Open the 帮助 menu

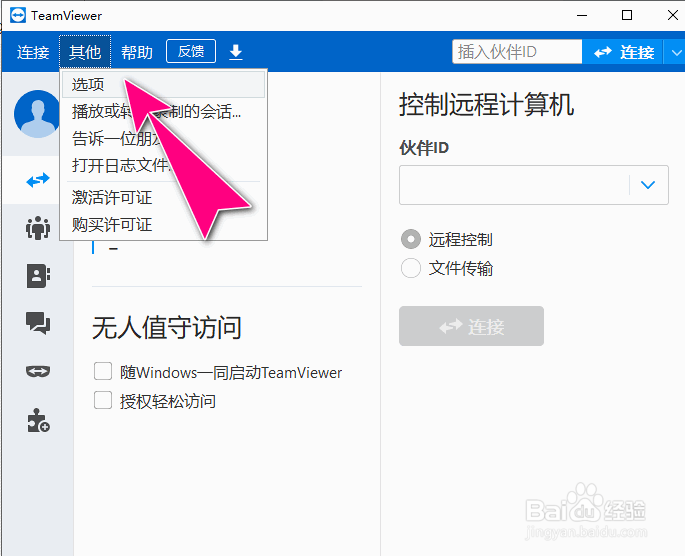[137, 52]
